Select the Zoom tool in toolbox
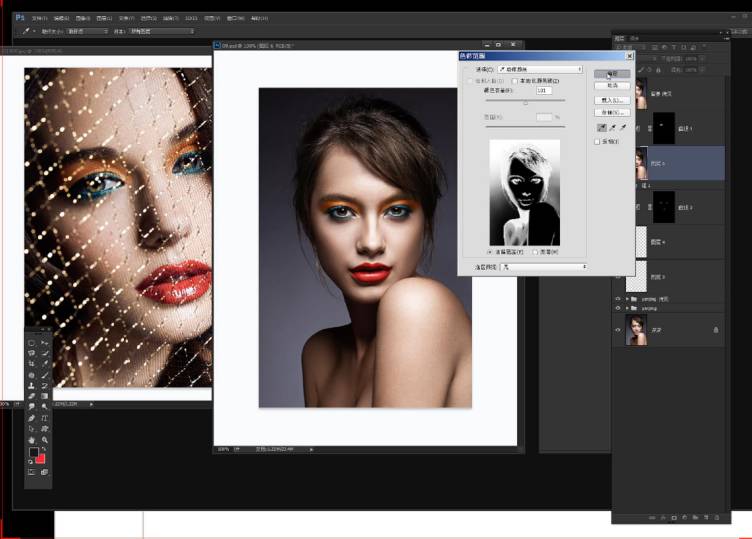 tap(45, 439)
